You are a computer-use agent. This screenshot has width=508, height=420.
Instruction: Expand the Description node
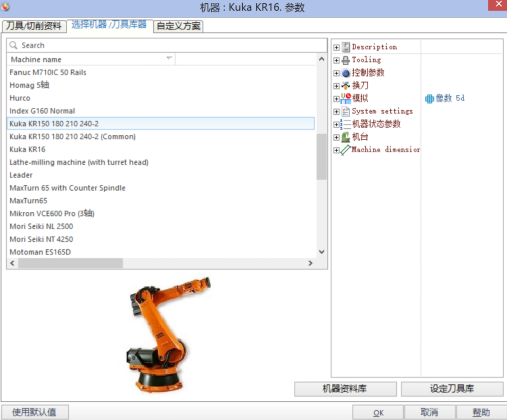pos(336,47)
